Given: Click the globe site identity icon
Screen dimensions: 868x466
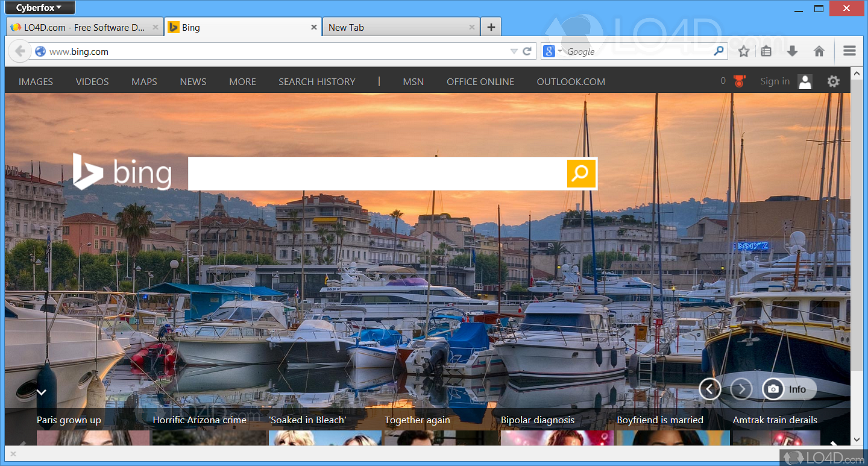Looking at the screenshot, I should click(x=40, y=51).
